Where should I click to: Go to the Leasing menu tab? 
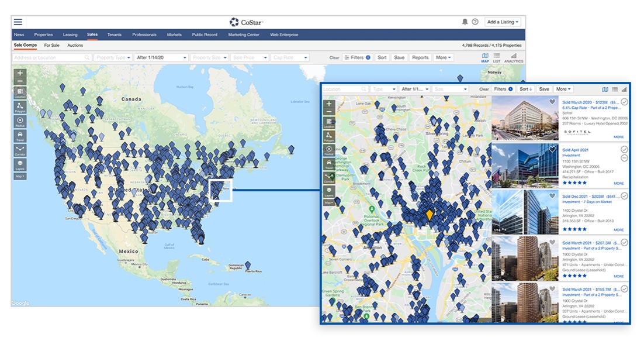70,35
